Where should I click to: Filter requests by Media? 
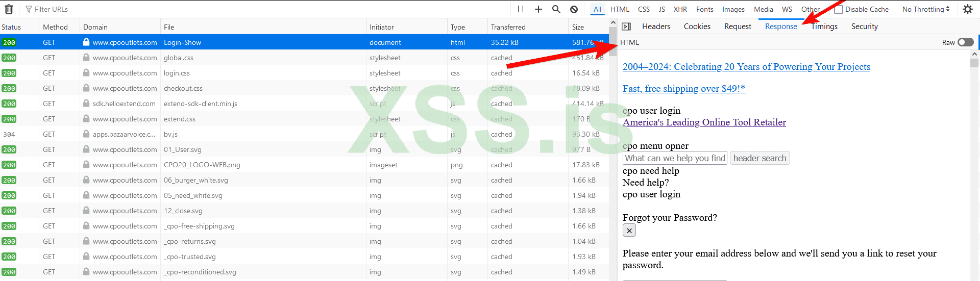[x=764, y=9]
